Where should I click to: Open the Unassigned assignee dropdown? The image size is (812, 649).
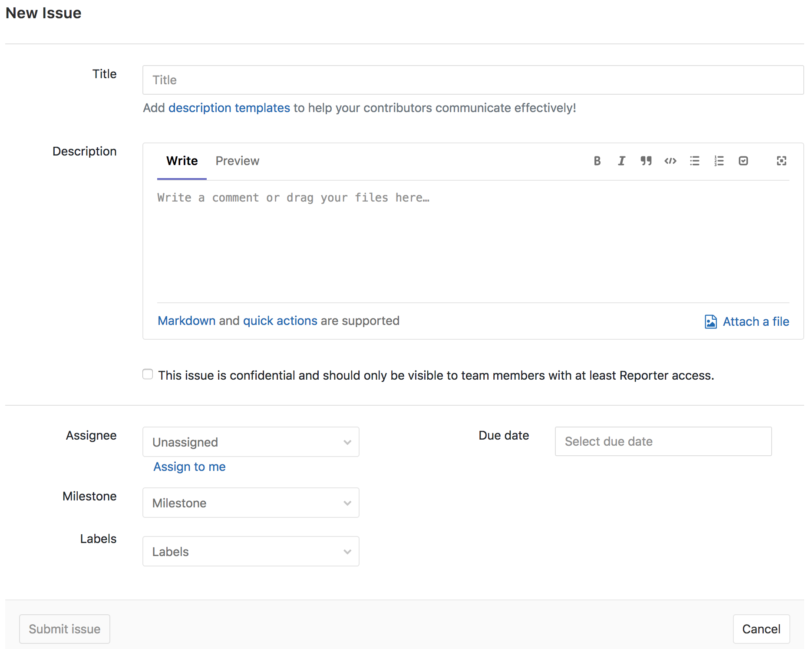tap(251, 442)
